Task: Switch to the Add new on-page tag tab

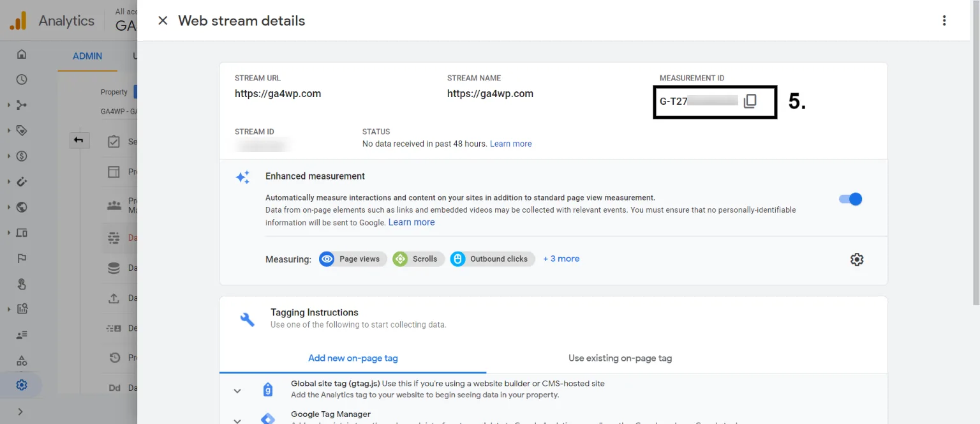Action: click(x=353, y=358)
